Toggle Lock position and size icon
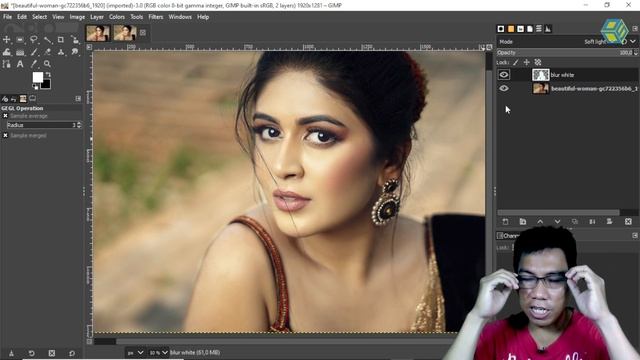The height and width of the screenshot is (360, 640). point(527,62)
